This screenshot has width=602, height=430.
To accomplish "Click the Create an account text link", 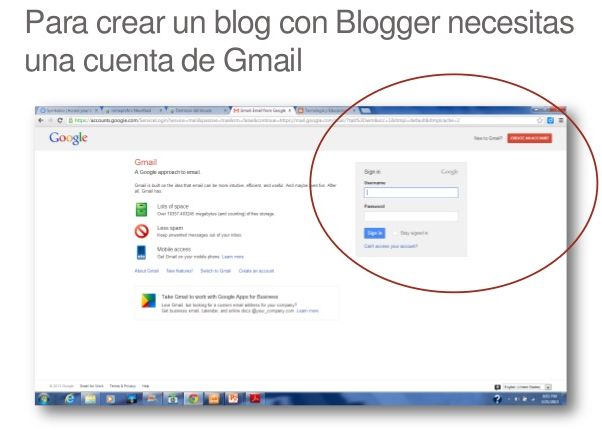I will coord(256,271).
